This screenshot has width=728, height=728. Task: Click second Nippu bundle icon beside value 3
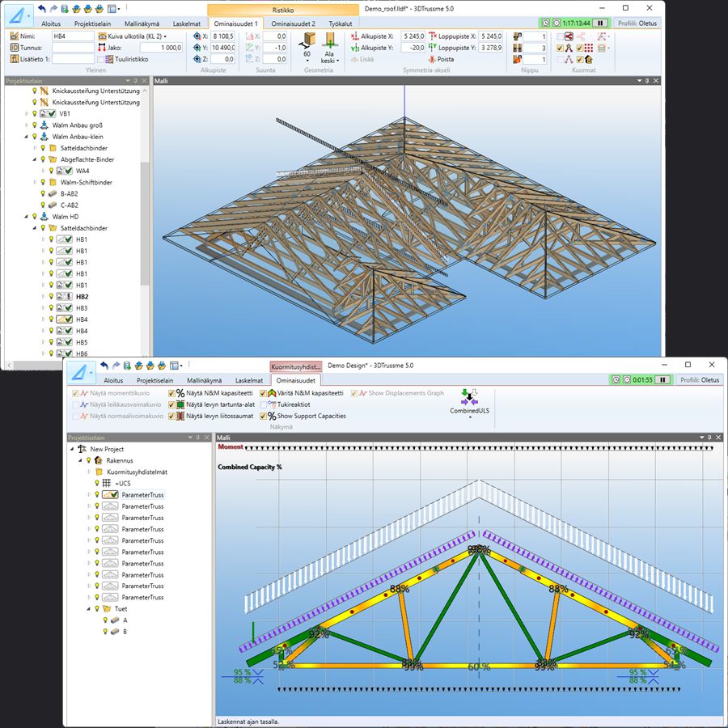click(517, 48)
